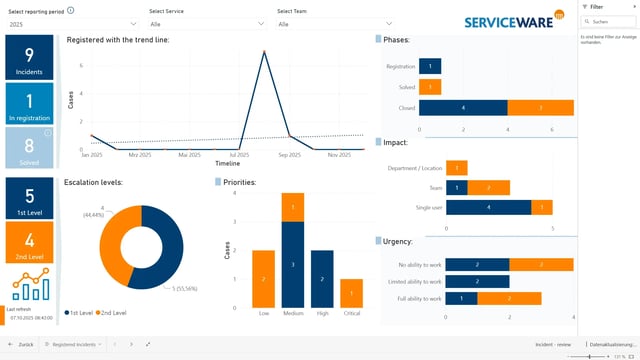Click the info icon beside Select reporting period
640x360 pixels.
coord(71,11)
